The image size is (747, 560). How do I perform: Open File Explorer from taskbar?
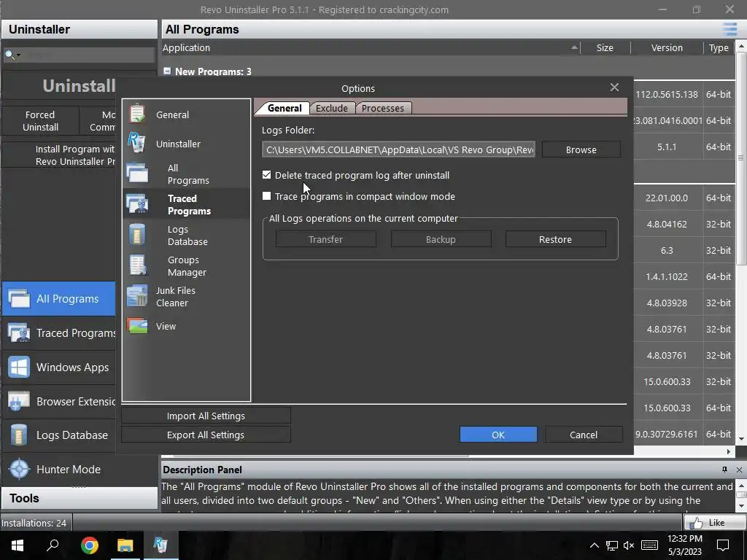pos(125,545)
